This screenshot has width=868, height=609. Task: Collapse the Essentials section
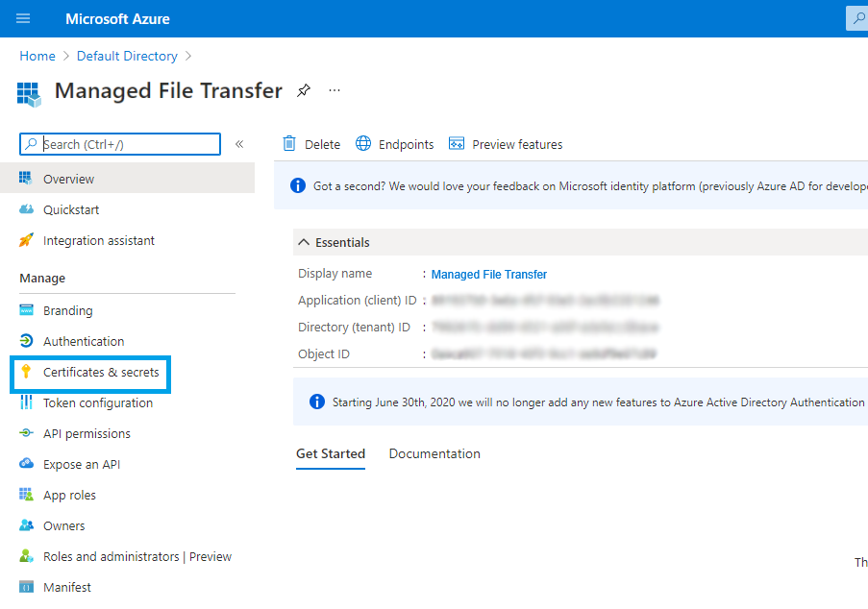[x=304, y=242]
